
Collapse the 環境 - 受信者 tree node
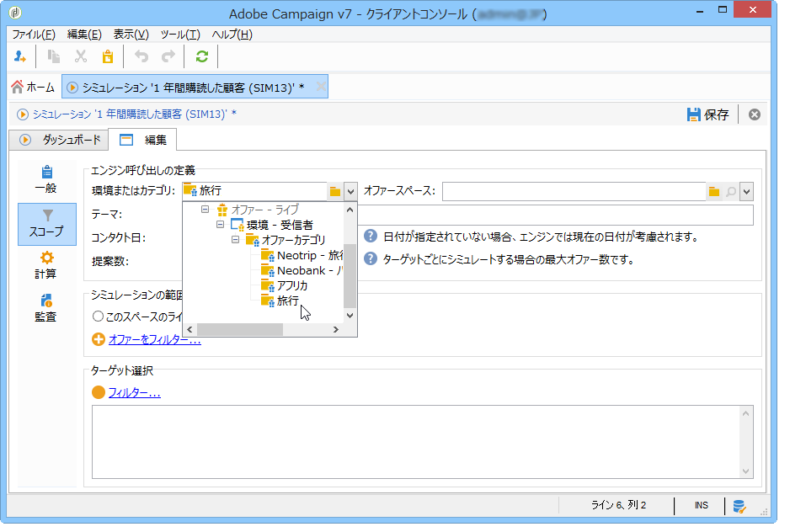tap(220, 225)
